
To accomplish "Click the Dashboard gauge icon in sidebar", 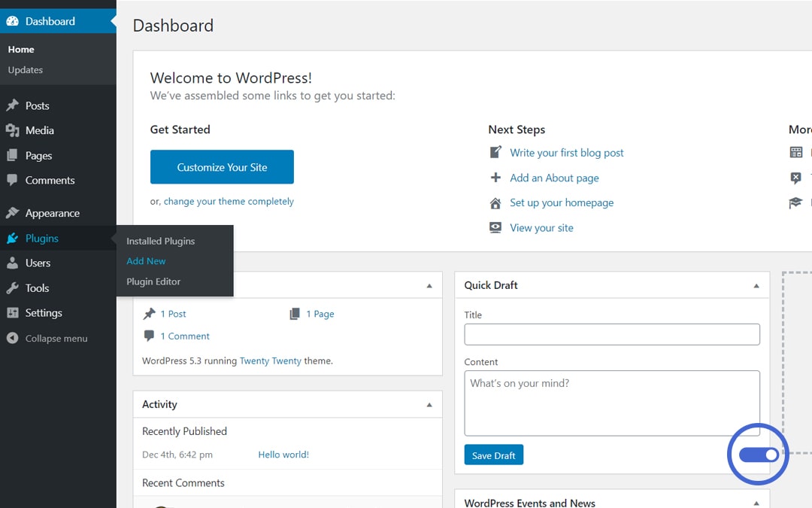I will click(13, 21).
